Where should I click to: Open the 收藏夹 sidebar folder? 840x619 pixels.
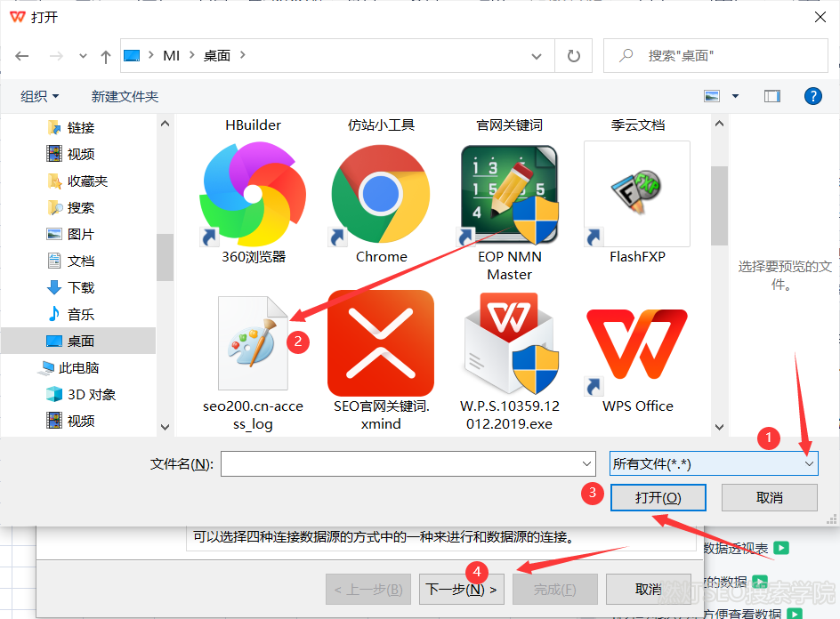pos(78,181)
